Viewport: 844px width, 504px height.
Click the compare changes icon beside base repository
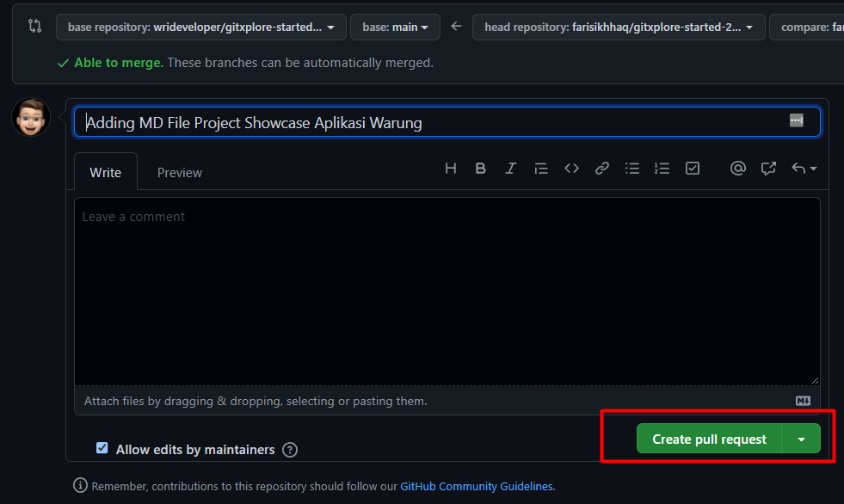pos(35,26)
